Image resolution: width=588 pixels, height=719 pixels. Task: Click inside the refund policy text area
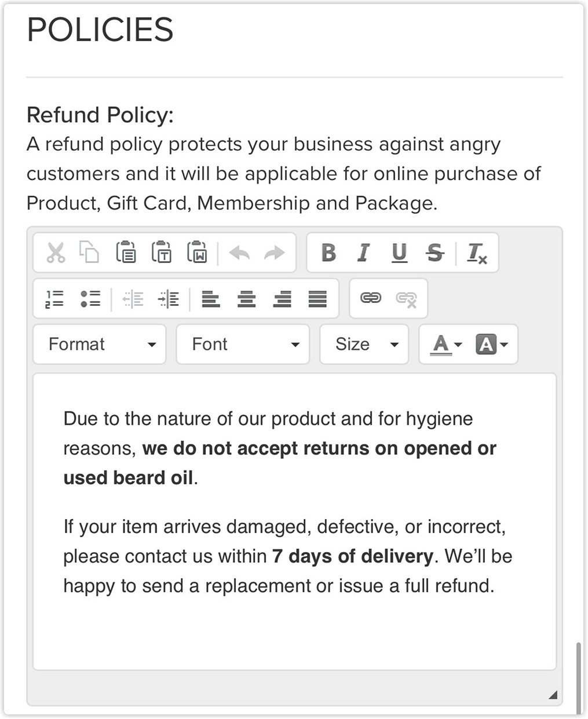[x=294, y=521]
